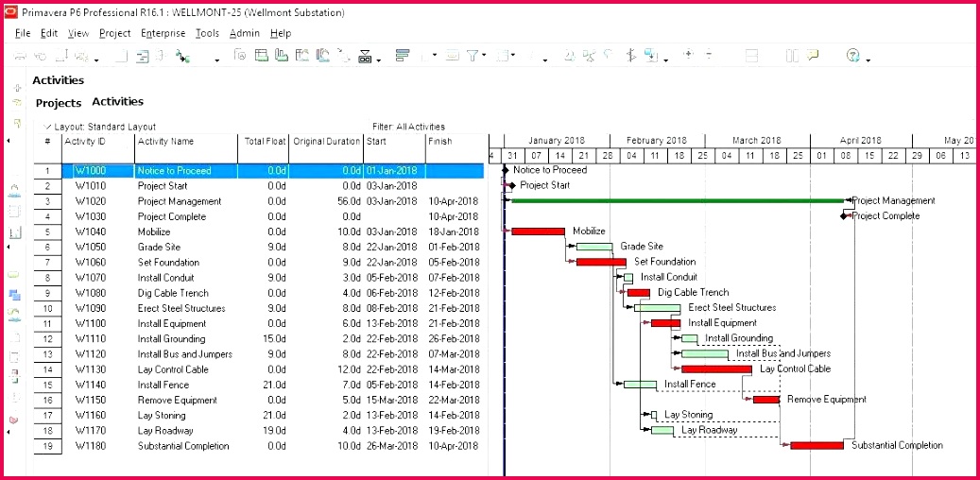Open the Enterprise menu
Image resolution: width=980 pixels, height=480 pixels.
(163, 33)
